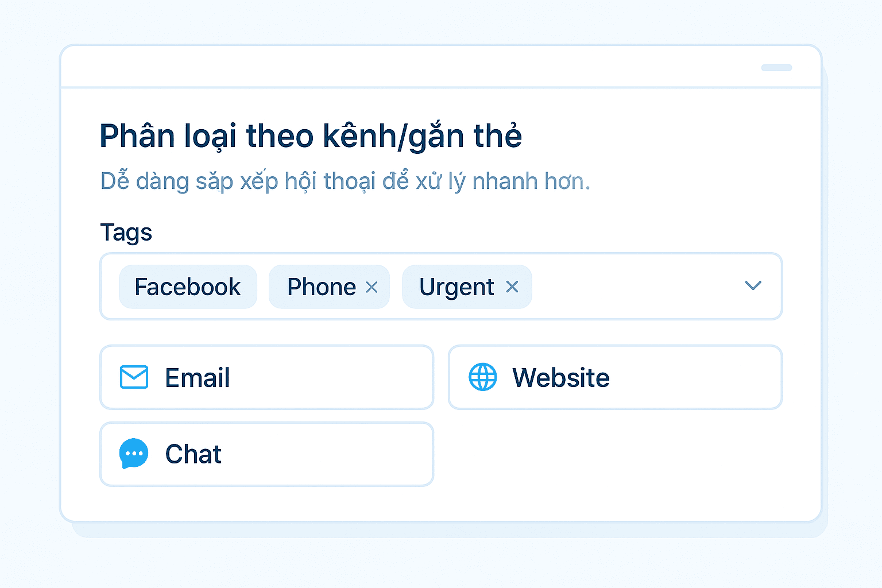The height and width of the screenshot is (588, 882).
Task: Choose the Website channel text label
Action: (x=560, y=378)
